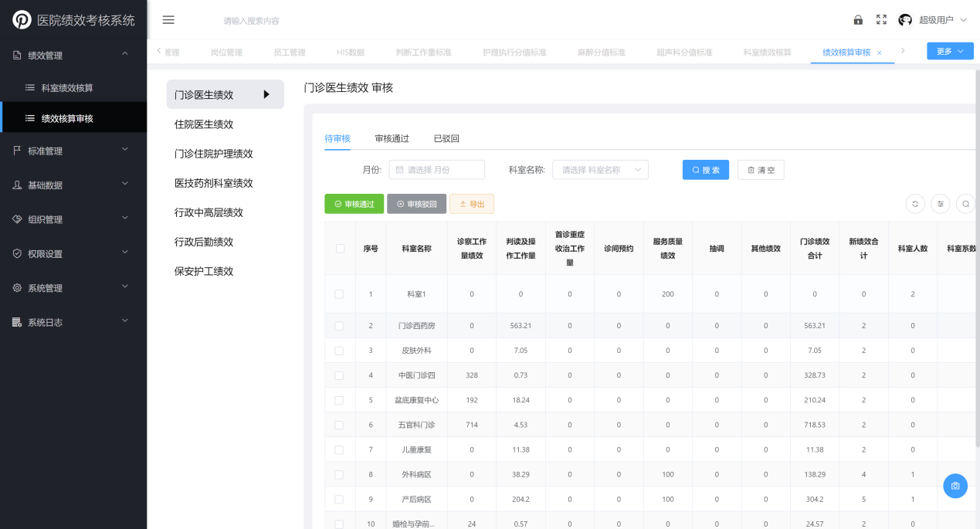The height and width of the screenshot is (529, 980).
Task: Switch to the 审核通过 tab
Action: (392, 139)
